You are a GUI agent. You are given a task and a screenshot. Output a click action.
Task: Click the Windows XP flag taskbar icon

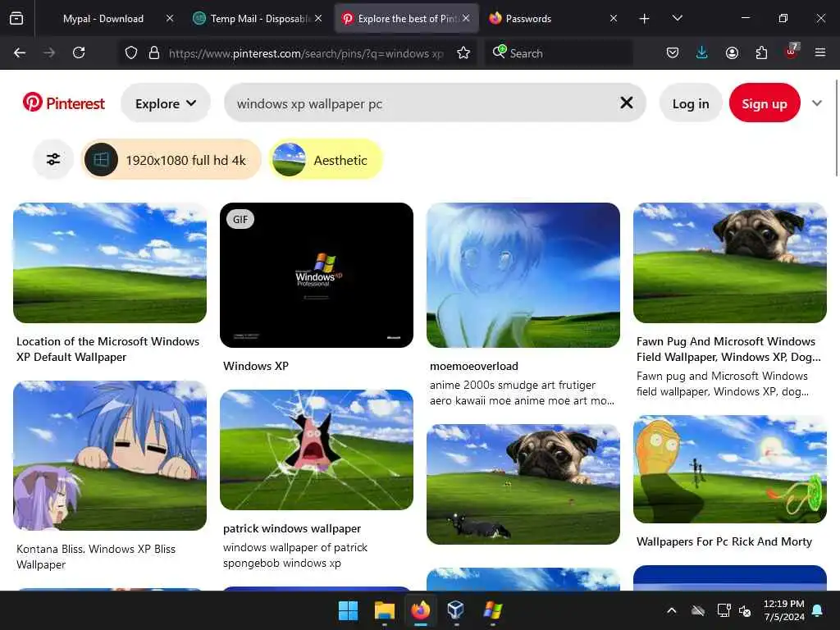(492, 610)
